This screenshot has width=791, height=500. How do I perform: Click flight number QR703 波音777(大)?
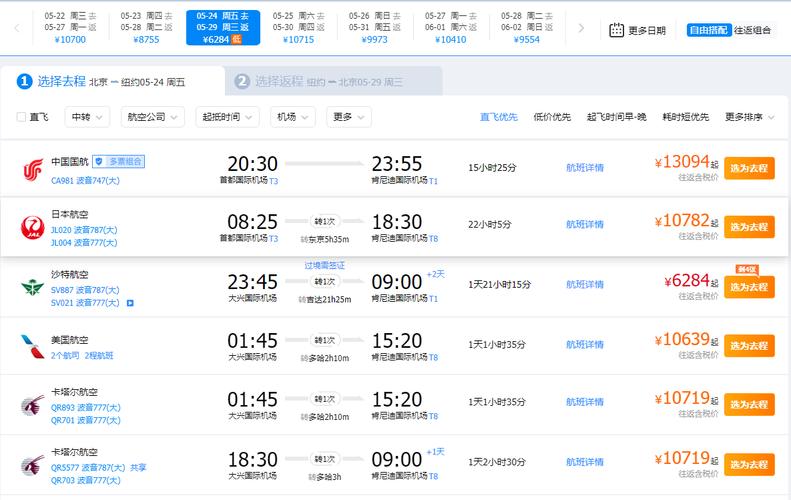(85, 480)
